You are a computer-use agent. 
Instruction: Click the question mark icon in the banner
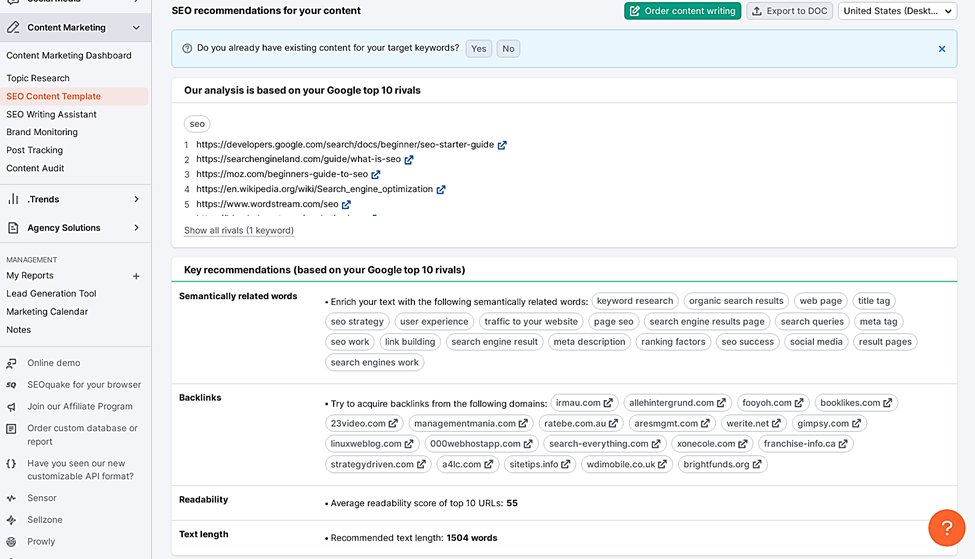point(187,49)
